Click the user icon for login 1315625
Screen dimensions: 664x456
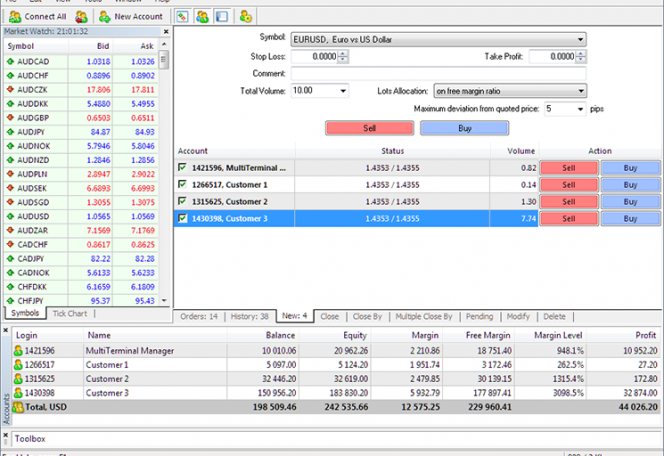pos(18,379)
